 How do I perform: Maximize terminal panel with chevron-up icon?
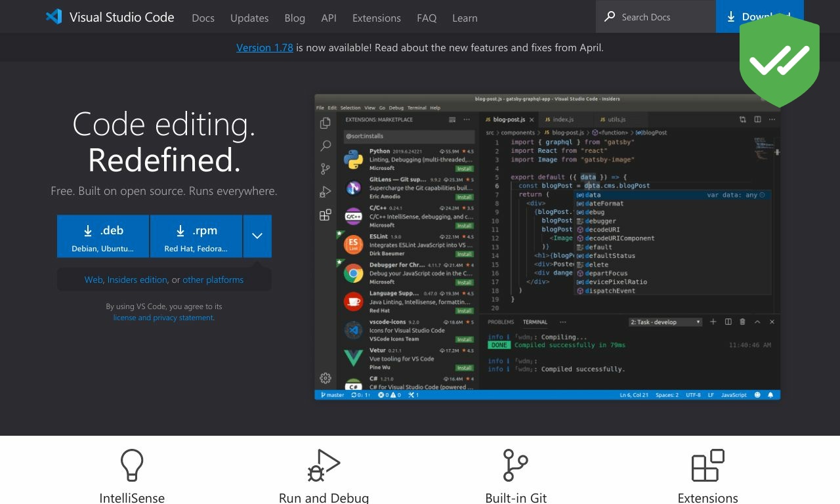[757, 322]
